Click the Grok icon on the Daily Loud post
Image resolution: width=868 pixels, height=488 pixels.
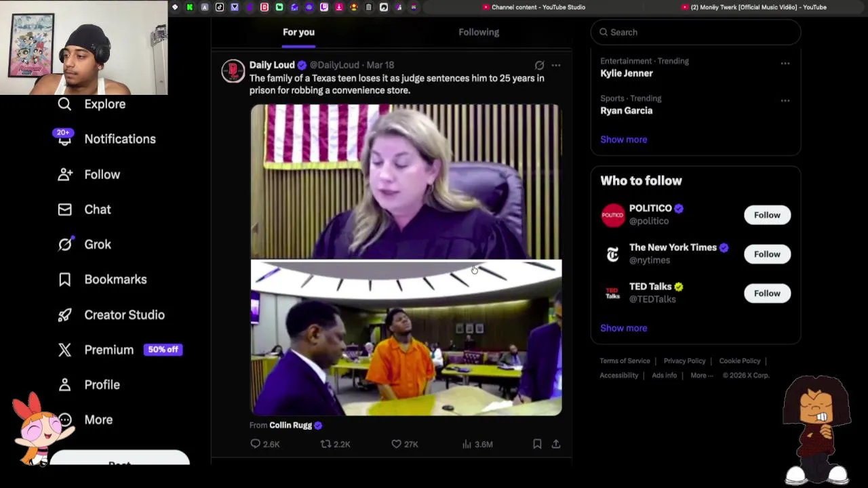(539, 65)
